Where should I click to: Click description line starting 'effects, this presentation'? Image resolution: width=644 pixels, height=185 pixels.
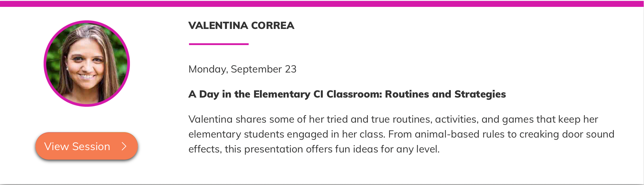click(x=314, y=149)
